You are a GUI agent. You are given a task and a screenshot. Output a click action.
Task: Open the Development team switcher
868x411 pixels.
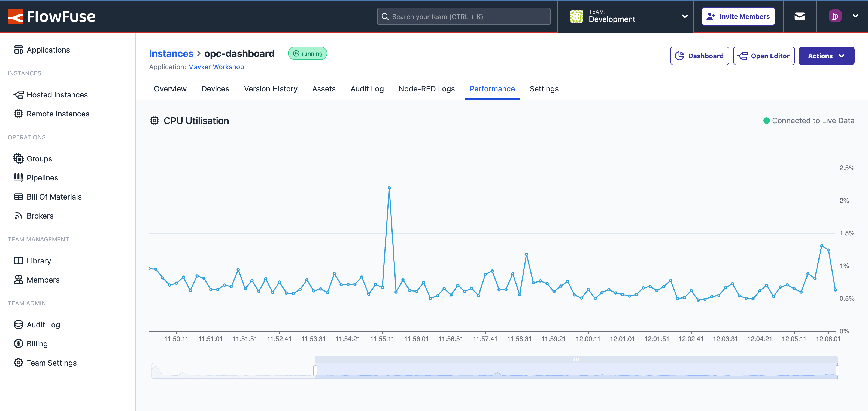[x=627, y=16]
